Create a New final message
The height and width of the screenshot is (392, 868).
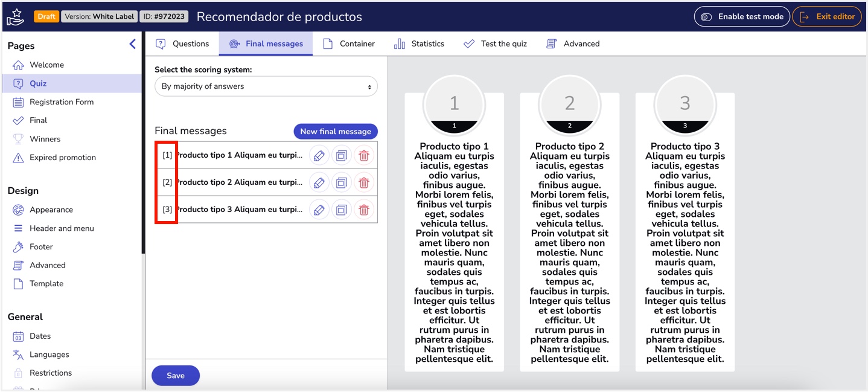(x=335, y=131)
